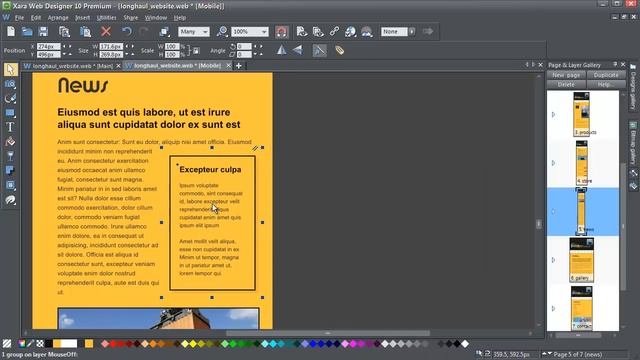Create a new document with toolbar icon

click(11, 31)
